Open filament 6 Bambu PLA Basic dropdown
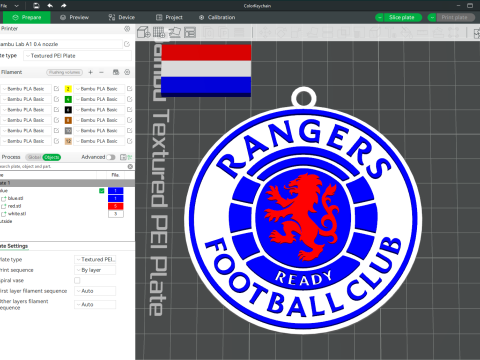 click(99, 110)
